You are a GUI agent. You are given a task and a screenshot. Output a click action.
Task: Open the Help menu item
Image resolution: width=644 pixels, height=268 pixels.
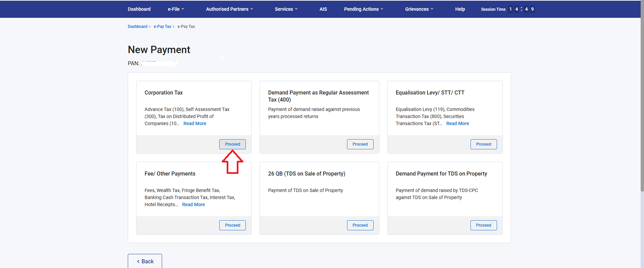[x=460, y=9]
